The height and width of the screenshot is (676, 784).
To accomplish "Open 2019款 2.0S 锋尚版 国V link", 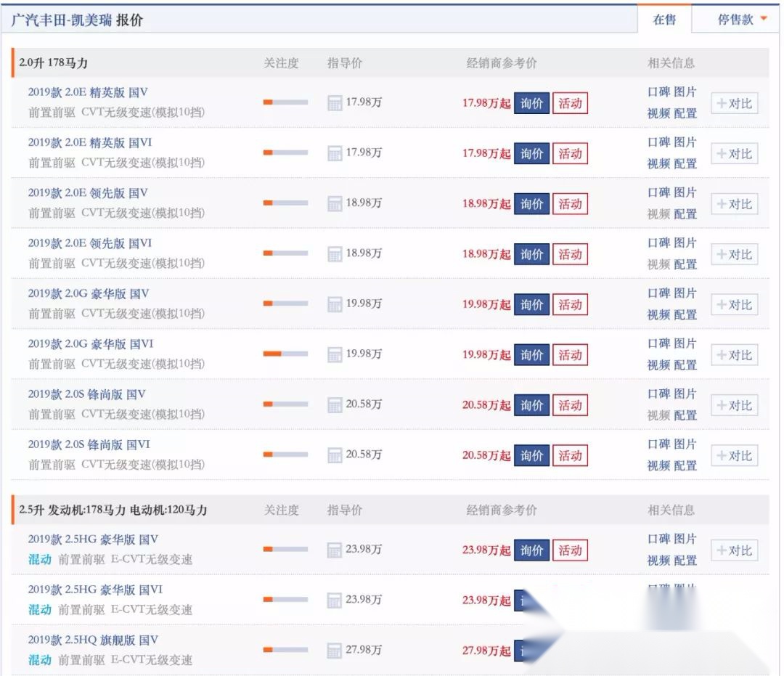I will click(x=87, y=394).
